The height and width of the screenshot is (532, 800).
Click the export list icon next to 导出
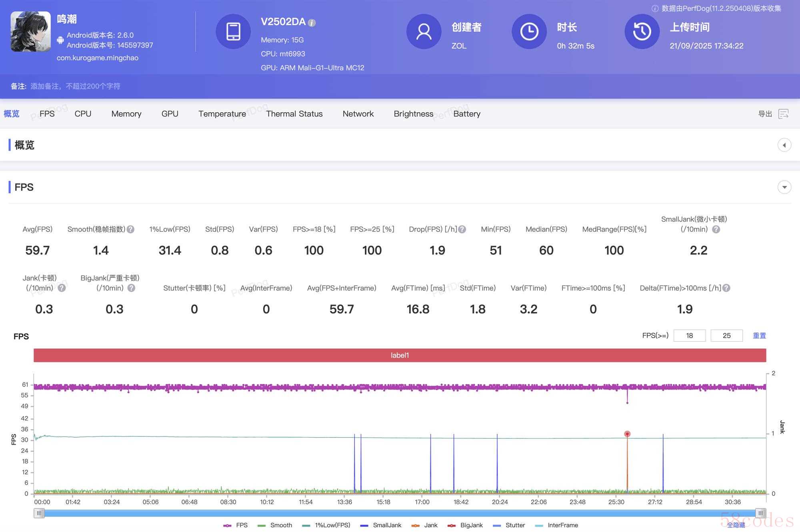[x=783, y=114]
